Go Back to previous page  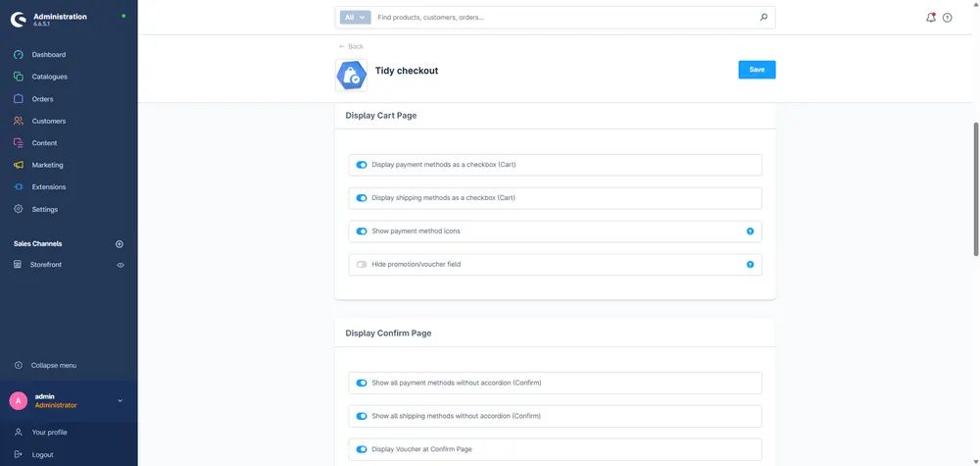pyautogui.click(x=351, y=46)
